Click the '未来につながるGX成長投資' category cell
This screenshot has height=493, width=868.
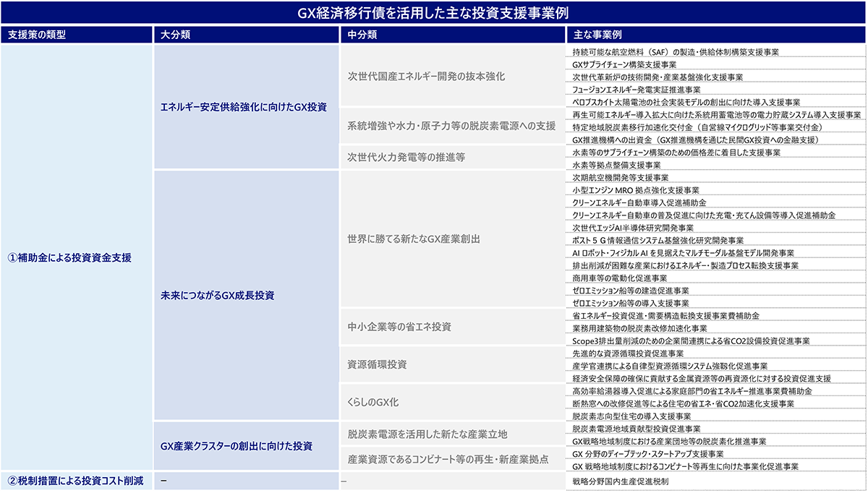tap(217, 296)
